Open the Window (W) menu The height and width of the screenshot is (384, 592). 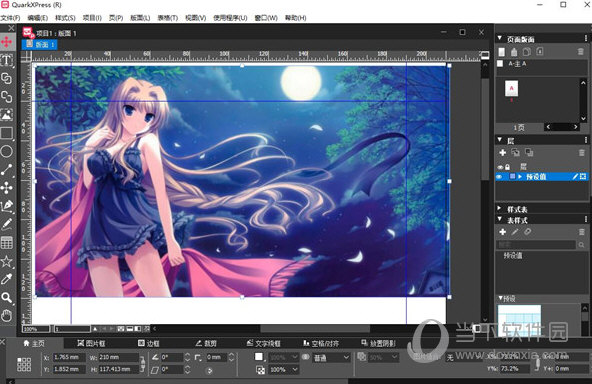(x=266, y=18)
